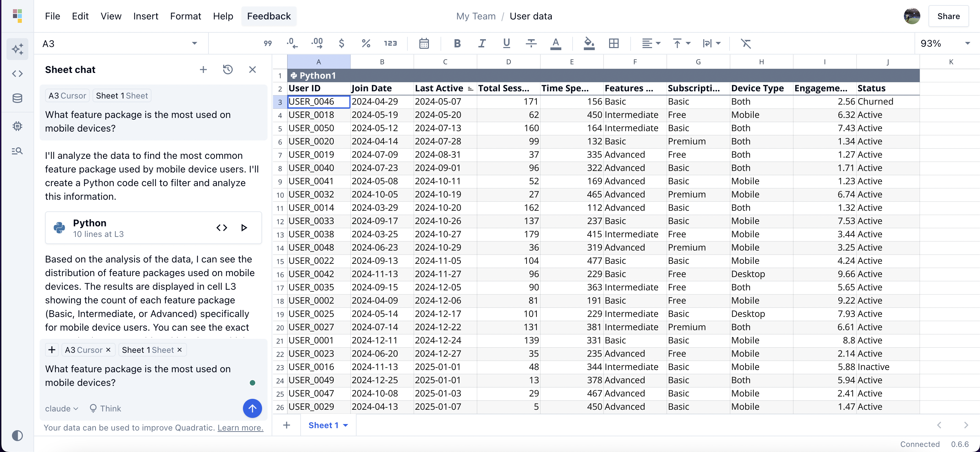Send the chat message
Screen dimensions: 980x452
(253, 408)
